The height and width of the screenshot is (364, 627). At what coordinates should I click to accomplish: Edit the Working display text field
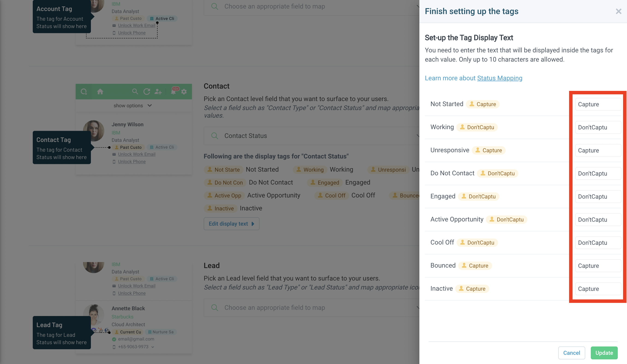pos(598,127)
